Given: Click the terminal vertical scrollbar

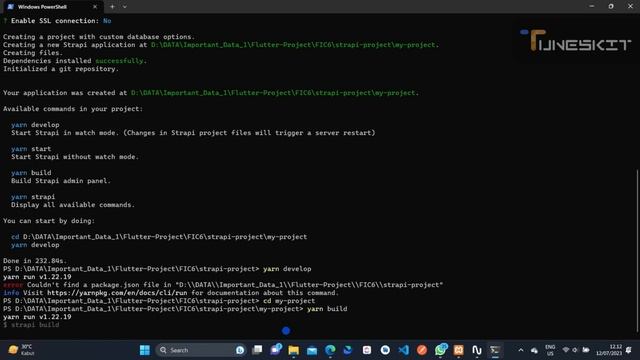Looking at the screenshot, I should tap(637, 251).
